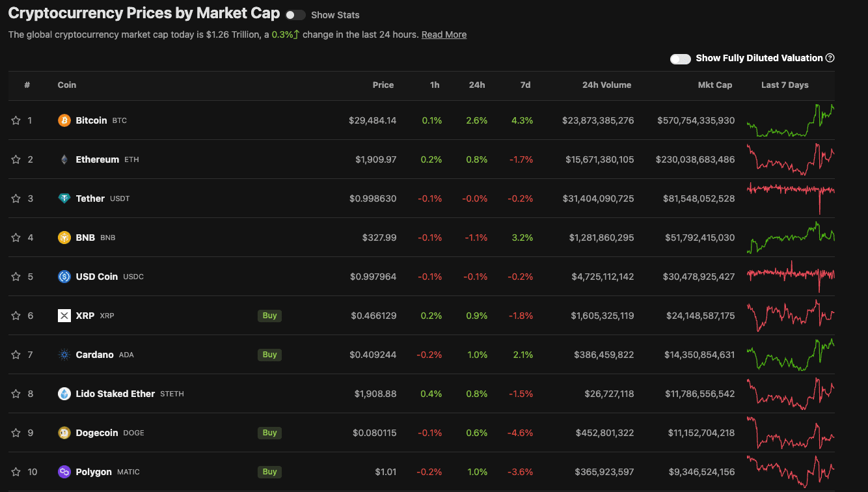
Task: Click the Tether green logo icon
Action: (x=64, y=198)
